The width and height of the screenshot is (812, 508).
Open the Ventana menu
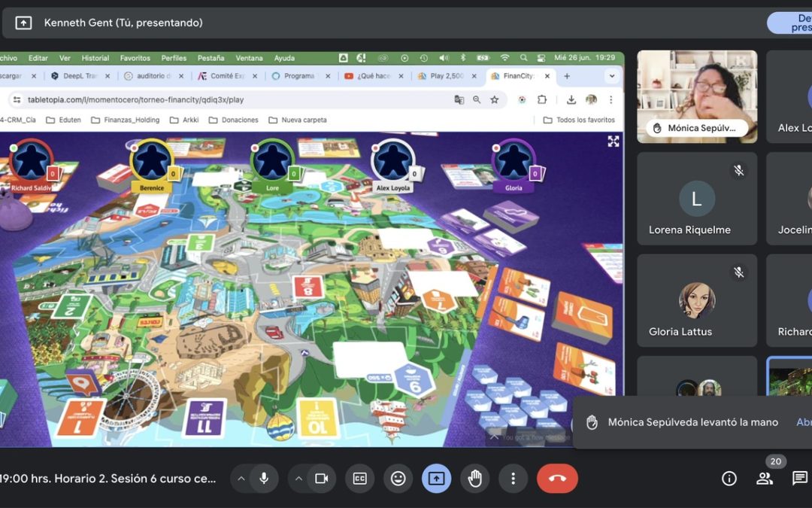coord(249,58)
